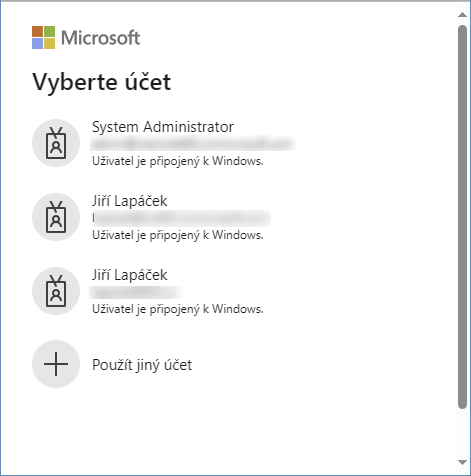The height and width of the screenshot is (476, 471).
Task: Click the scrollbar down arrow
Action: (x=462, y=462)
